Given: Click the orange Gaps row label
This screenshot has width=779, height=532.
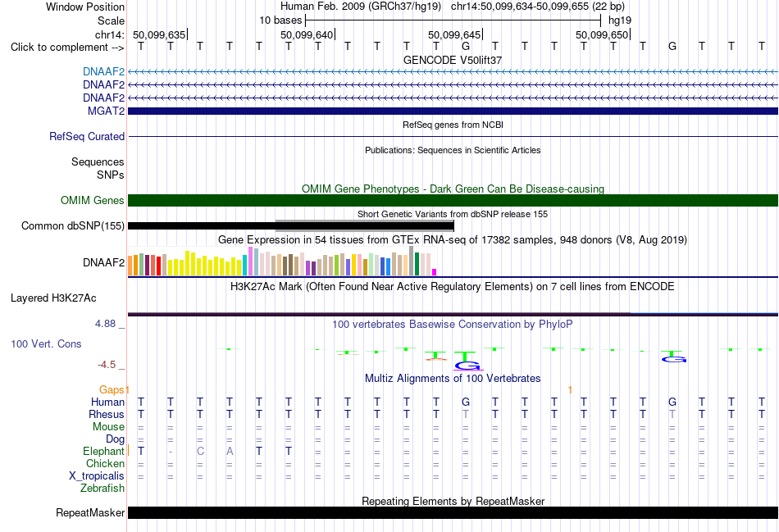Looking at the screenshot, I should click(x=112, y=390).
